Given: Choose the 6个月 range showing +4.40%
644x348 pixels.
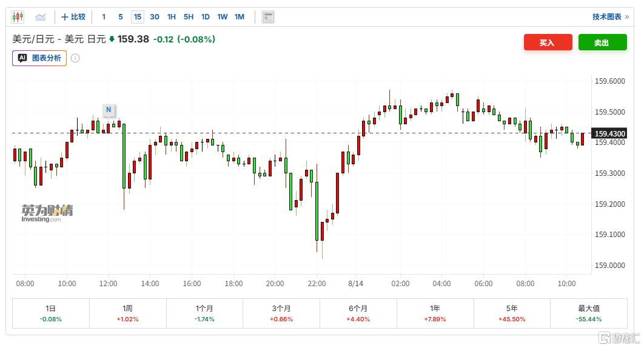Looking at the screenshot, I should [358, 313].
